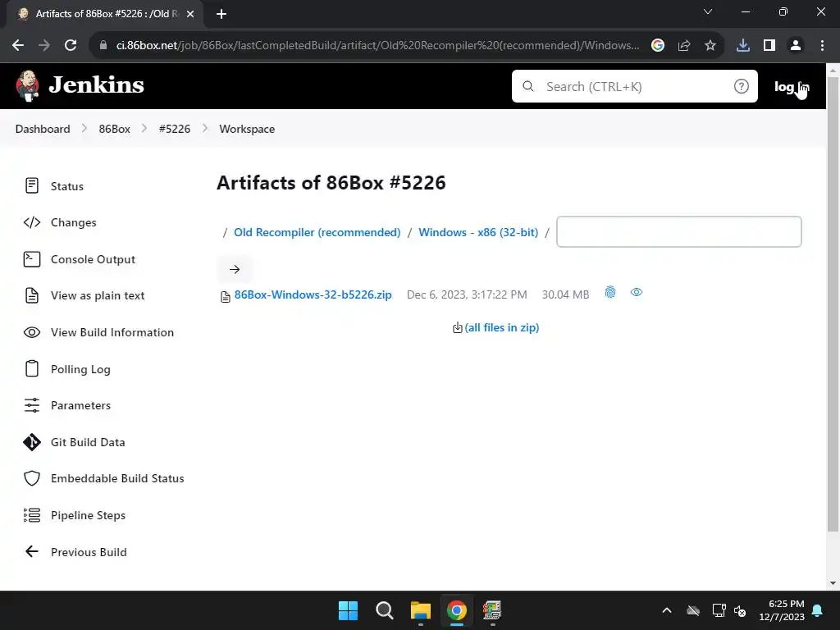This screenshot has width=840, height=630.
Task: Bookmark this page with the star icon
Action: coord(710,46)
